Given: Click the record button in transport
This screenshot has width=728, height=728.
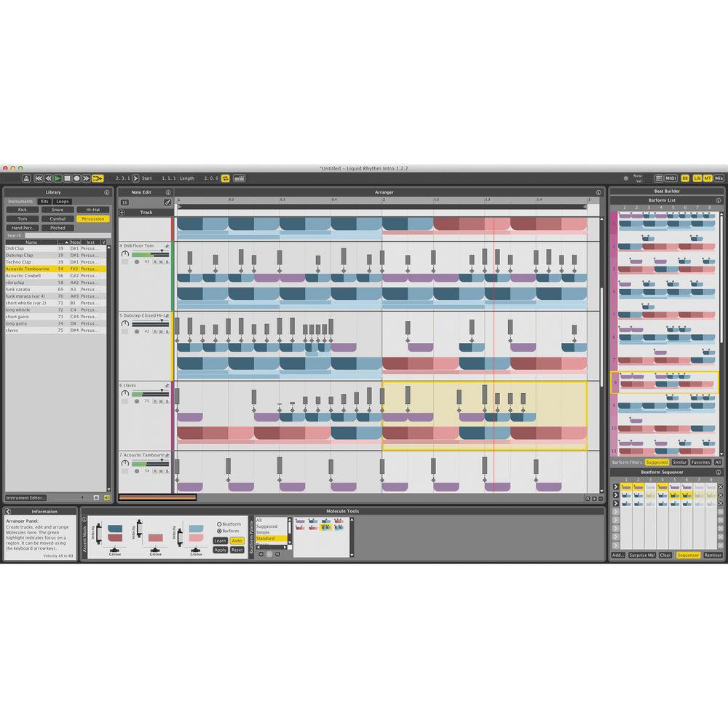Looking at the screenshot, I should pyautogui.click(x=76, y=178).
